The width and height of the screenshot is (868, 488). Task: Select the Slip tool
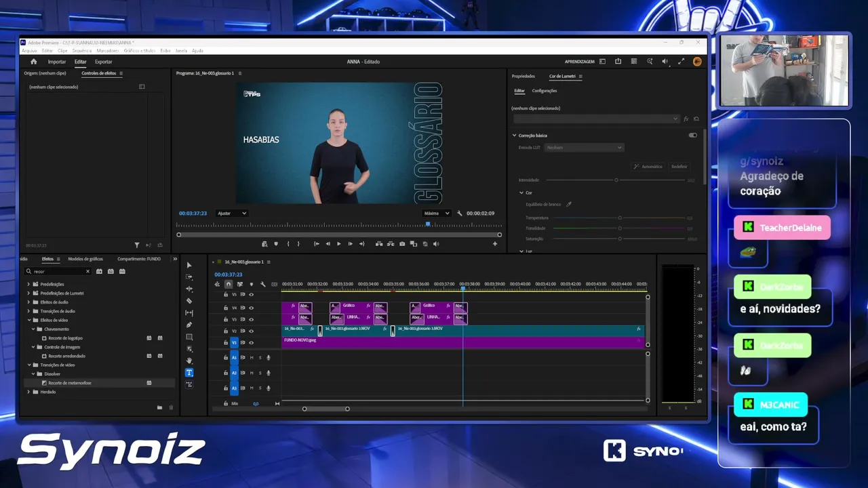[x=189, y=313]
